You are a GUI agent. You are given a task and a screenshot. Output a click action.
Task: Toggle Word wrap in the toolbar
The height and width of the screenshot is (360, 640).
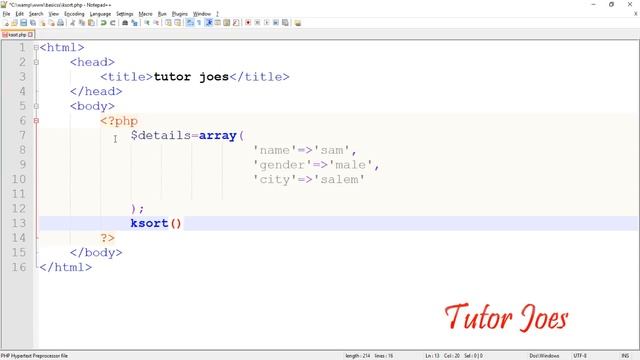[x=190, y=23]
